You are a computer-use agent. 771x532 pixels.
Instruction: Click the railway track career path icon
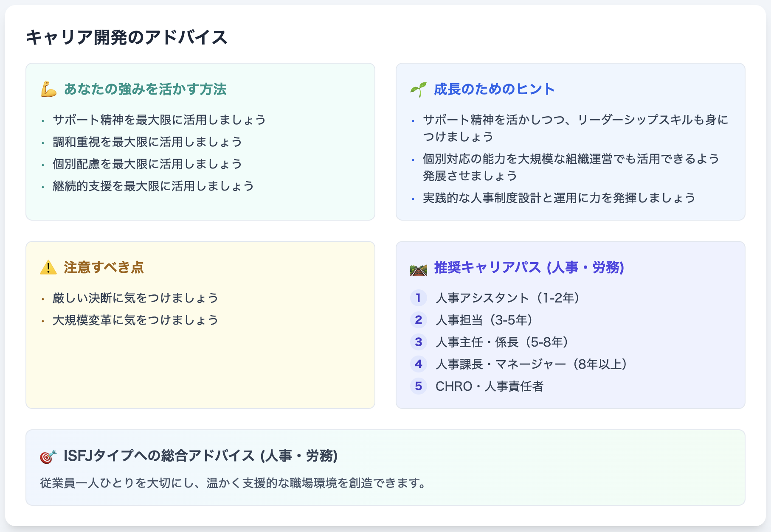point(418,269)
